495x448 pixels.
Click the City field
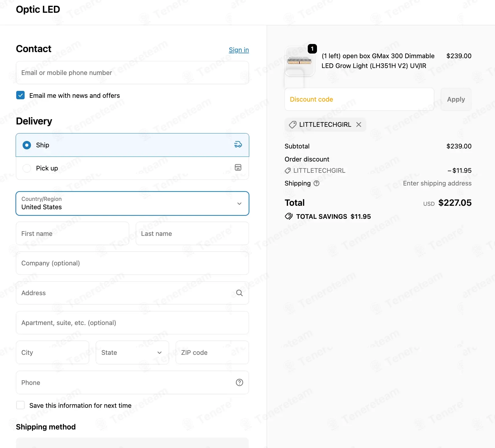pos(52,352)
